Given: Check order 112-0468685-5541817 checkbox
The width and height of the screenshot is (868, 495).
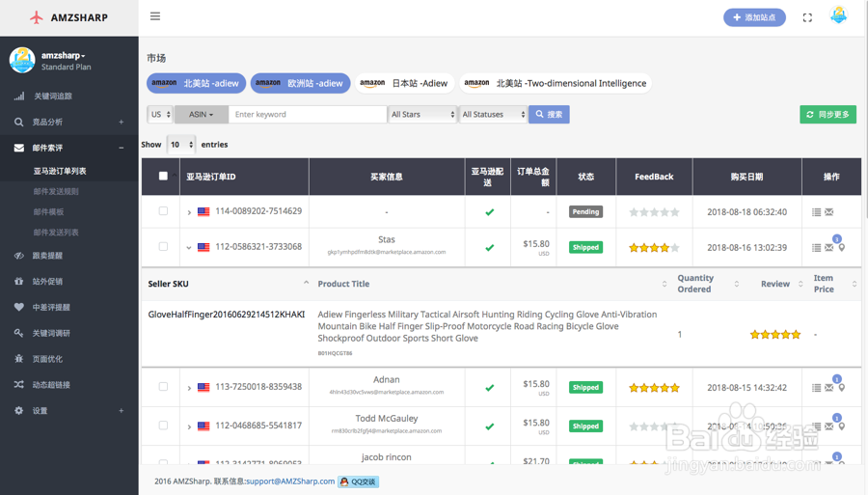Looking at the screenshot, I should pyautogui.click(x=163, y=426).
